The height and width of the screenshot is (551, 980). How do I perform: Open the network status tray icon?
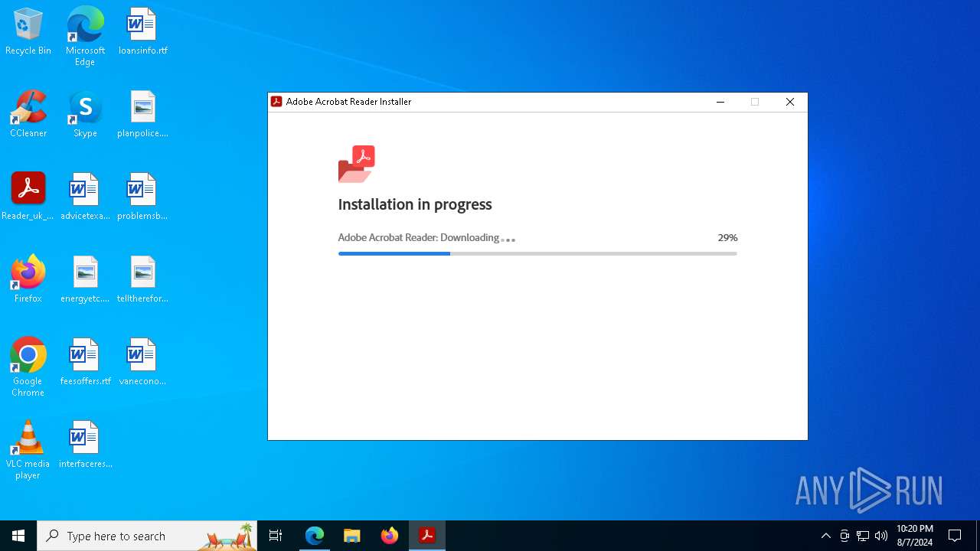[863, 536]
